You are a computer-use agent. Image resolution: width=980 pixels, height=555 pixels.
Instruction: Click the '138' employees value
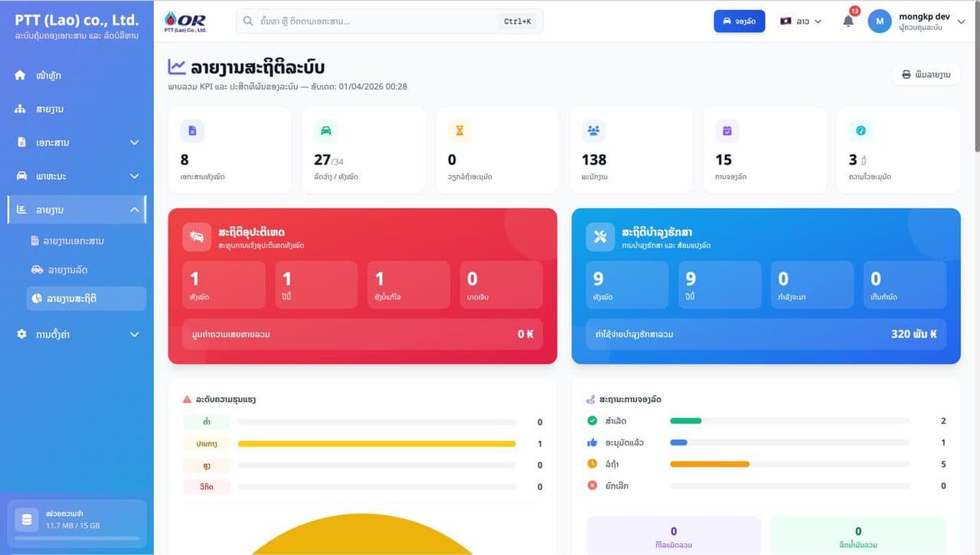(x=594, y=160)
